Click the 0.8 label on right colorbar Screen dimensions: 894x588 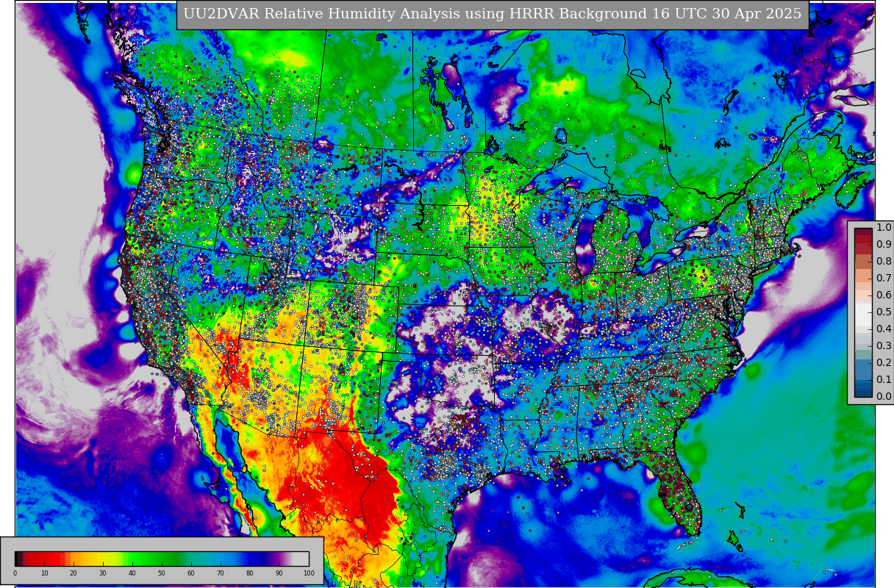coord(884,262)
